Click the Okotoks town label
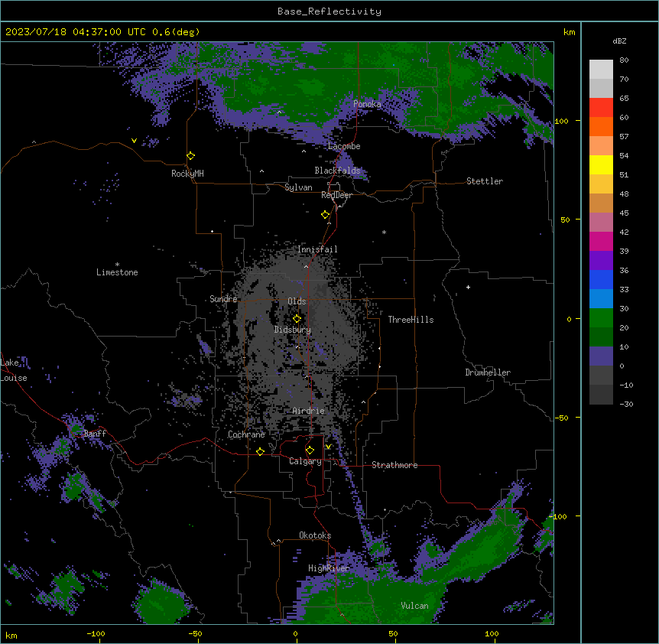Screen dimensions: 659x644 [315, 535]
